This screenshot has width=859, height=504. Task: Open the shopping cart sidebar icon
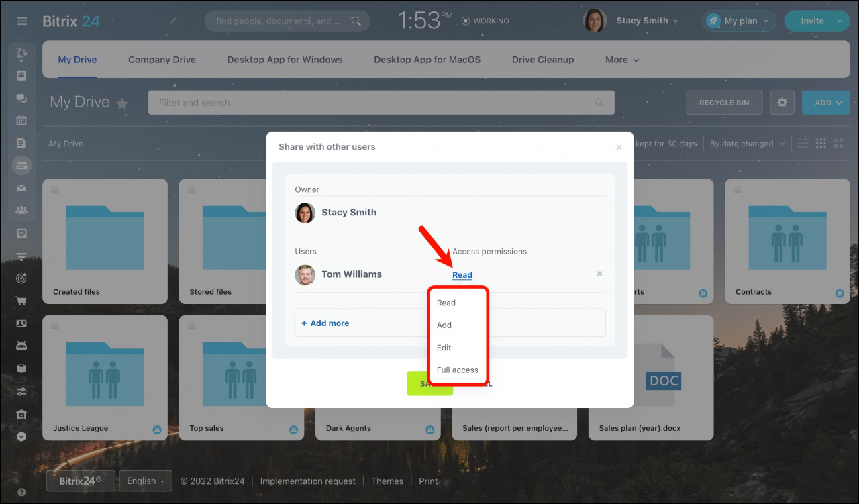tap(21, 301)
